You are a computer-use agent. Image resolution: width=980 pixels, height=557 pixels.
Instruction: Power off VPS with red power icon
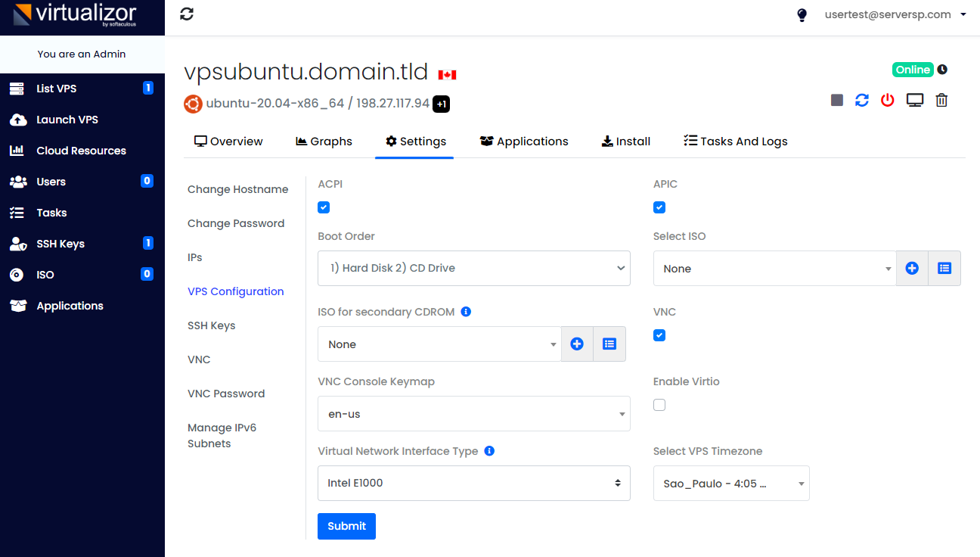coord(888,100)
